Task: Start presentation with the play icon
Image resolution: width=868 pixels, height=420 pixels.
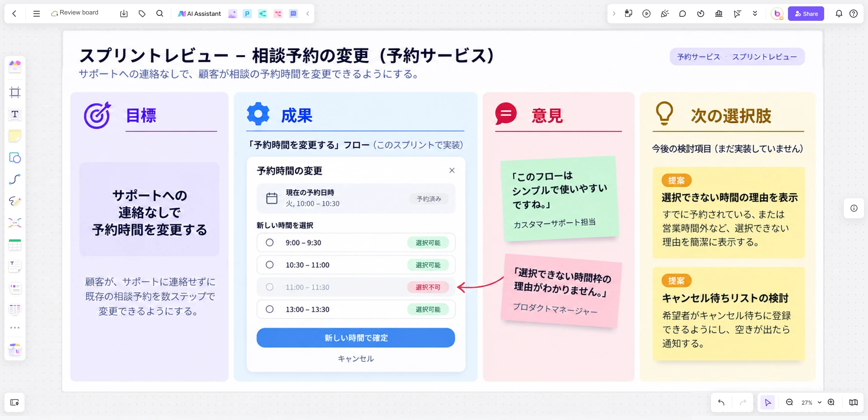Action: point(646,14)
